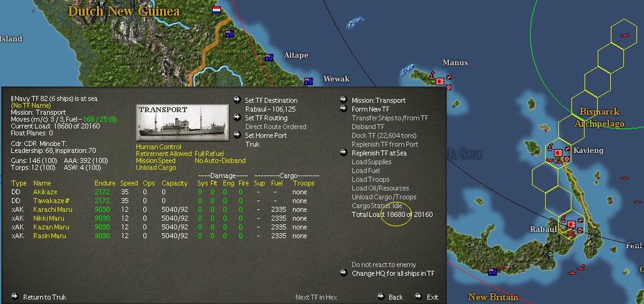The image size is (644, 304).
Task: Click the Australian flag near Aitape
Action: [269, 58]
